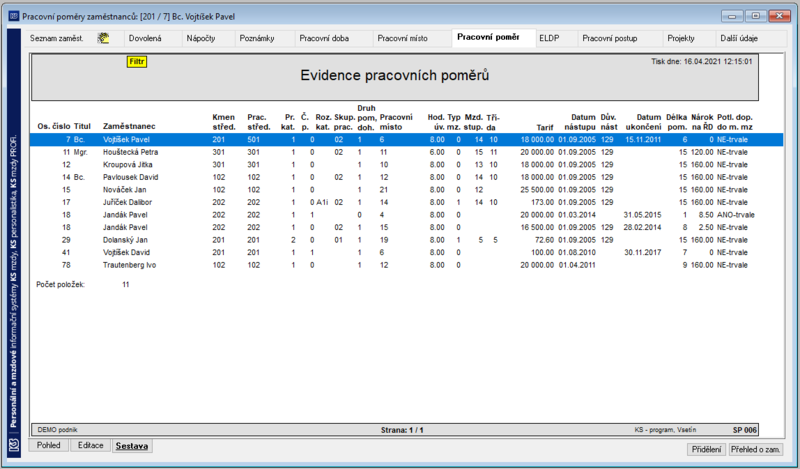Screen dimensions: 800x469
Task: Click the hand icon next to Seznam zaměst.
Action: coord(104,38)
